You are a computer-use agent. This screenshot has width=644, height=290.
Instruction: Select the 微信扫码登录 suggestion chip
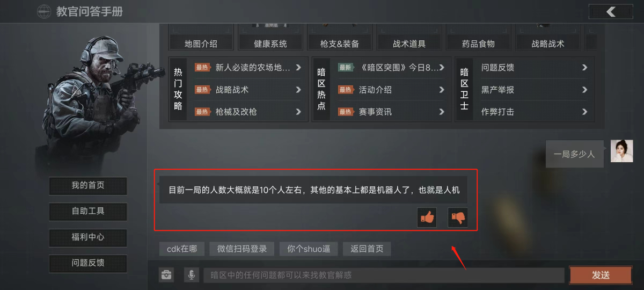[x=242, y=249]
